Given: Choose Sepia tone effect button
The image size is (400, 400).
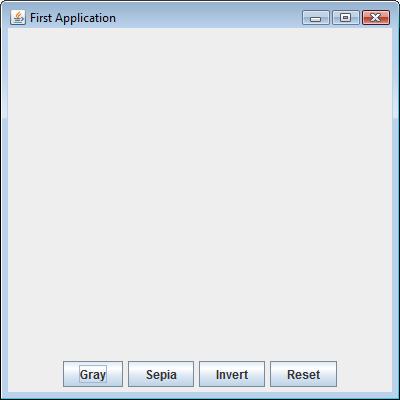Looking at the screenshot, I should coord(161,374).
